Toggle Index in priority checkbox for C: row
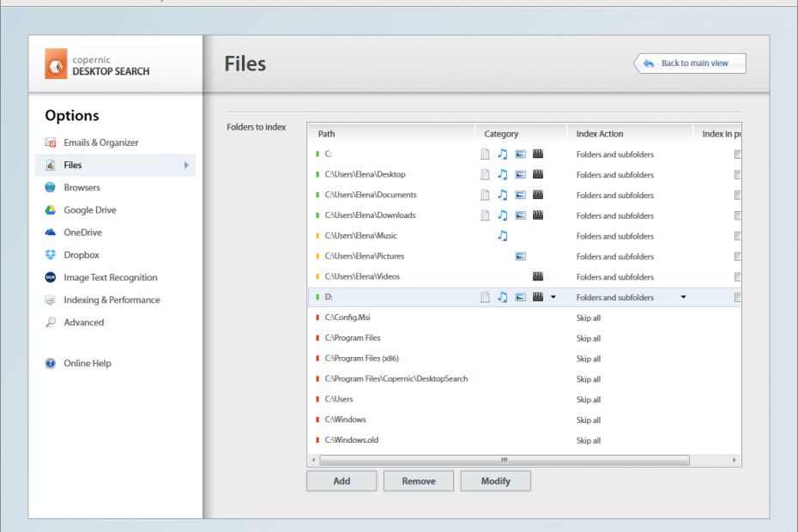The image size is (798, 532). pos(737,154)
